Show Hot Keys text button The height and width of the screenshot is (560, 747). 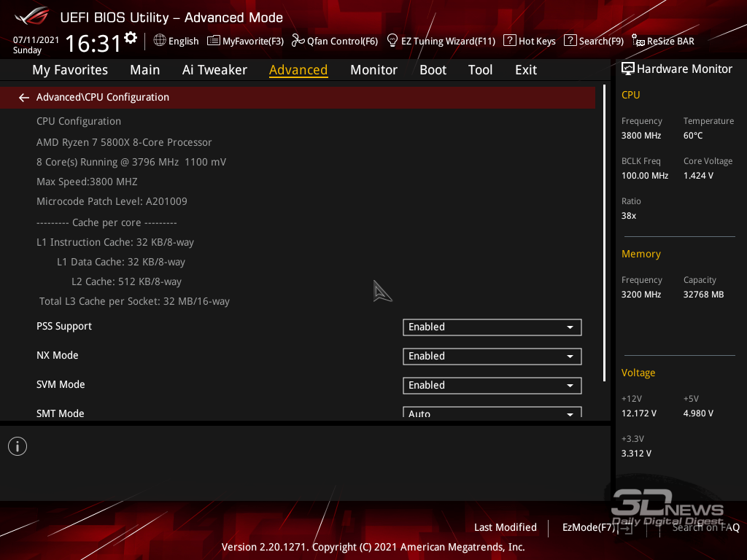coord(537,42)
